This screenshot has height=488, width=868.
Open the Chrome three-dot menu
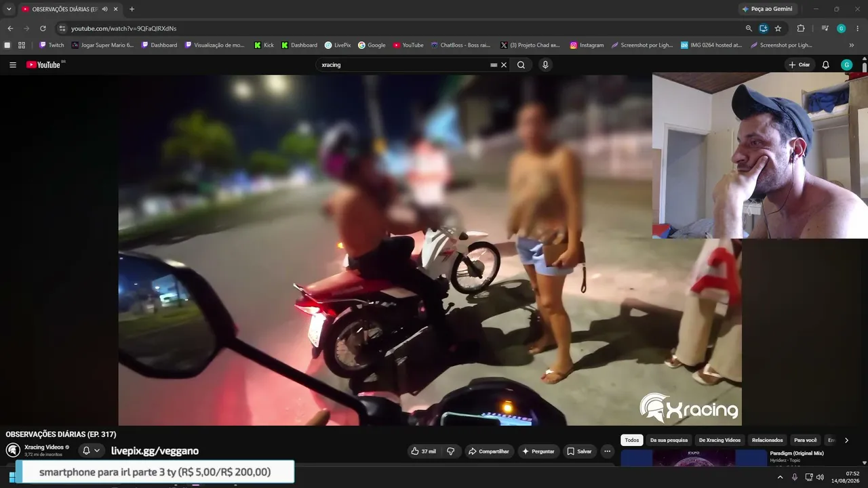coord(858,28)
